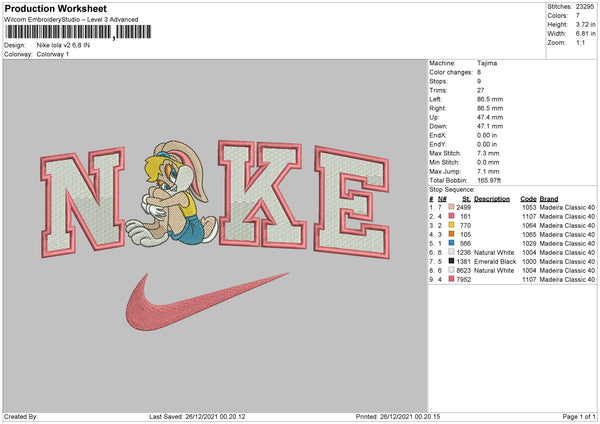Viewport: 600px width, 424px height.
Task: Select the red swatch for thread 161
Action: tap(451, 214)
